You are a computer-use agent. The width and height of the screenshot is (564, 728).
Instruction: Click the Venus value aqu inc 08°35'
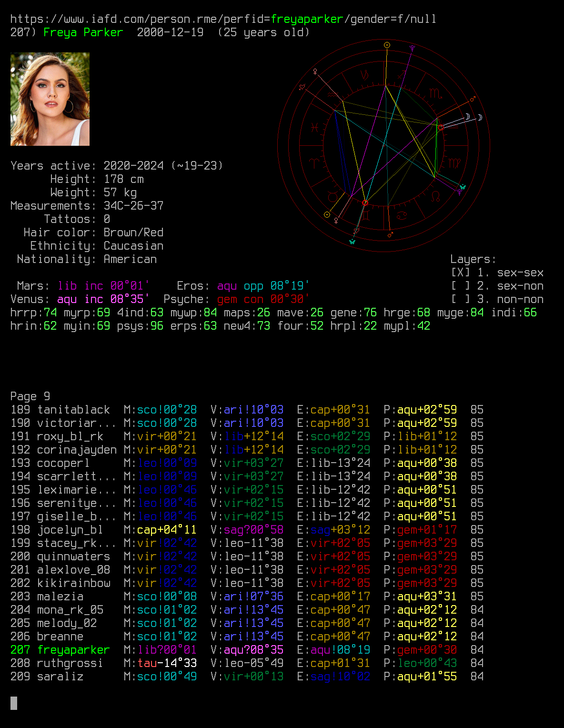pos(103,299)
